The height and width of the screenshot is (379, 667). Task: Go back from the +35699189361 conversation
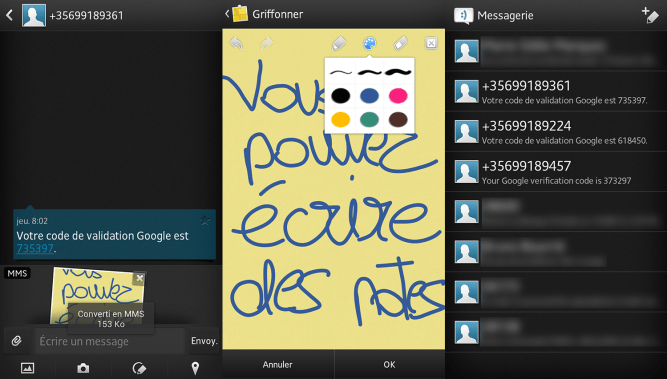(x=9, y=15)
